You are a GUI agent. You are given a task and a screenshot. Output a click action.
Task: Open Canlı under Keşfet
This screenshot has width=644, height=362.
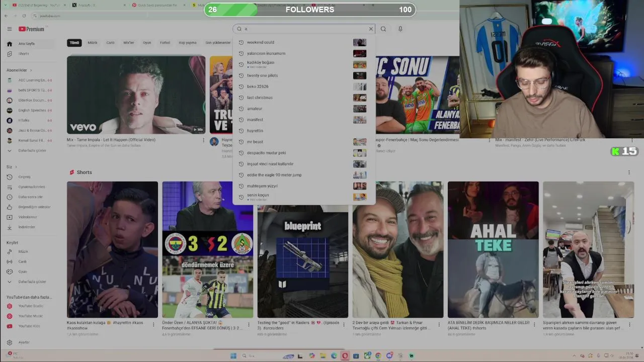click(30, 261)
